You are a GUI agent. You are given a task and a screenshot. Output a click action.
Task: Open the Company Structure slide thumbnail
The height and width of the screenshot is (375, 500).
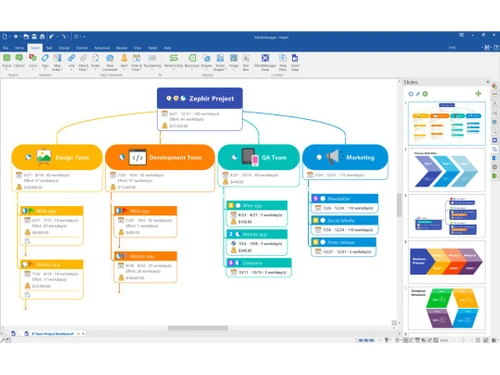tap(447, 308)
